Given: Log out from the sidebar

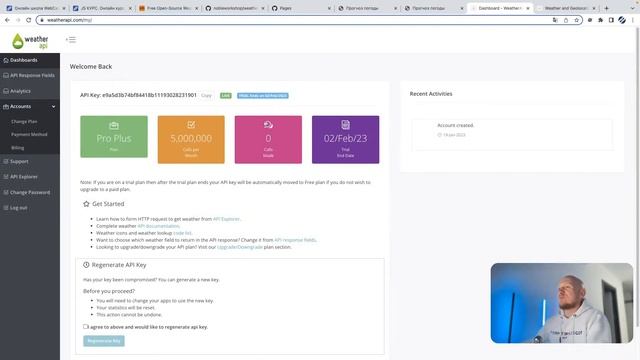Looking at the screenshot, I should coord(30,208).
